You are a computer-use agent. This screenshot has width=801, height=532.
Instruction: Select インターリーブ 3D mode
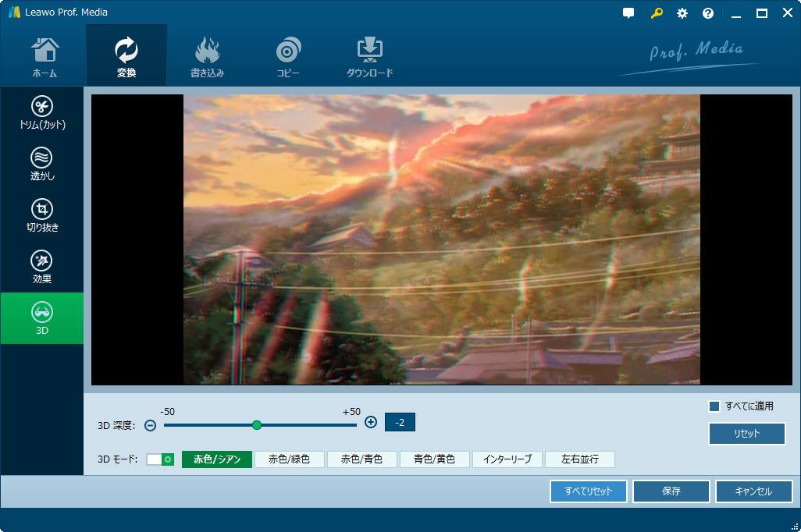tap(507, 459)
